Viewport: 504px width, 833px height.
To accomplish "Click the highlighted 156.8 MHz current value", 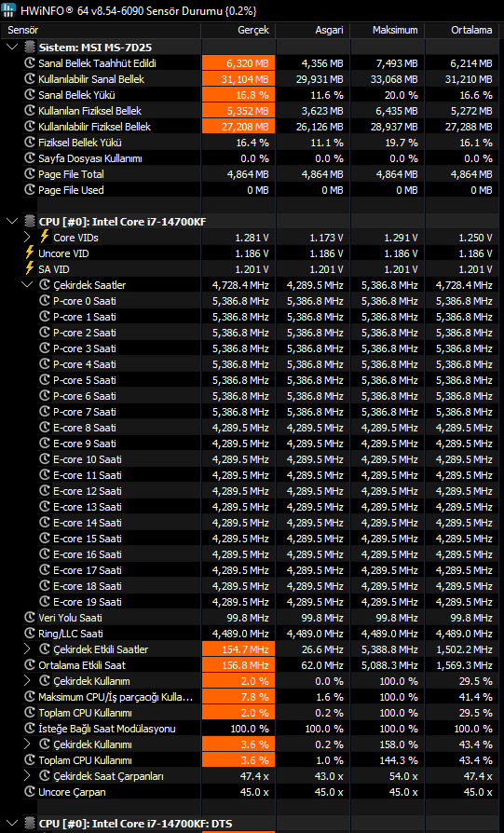I will (238, 665).
